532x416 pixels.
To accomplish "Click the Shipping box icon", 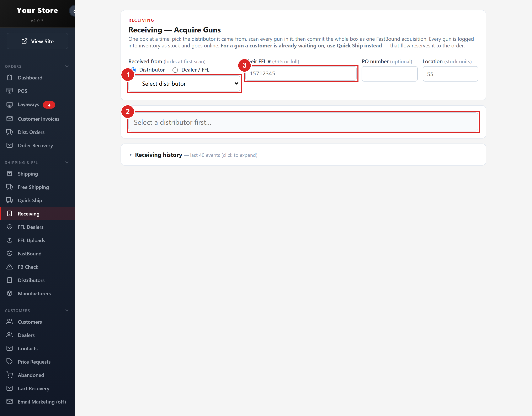I will coord(10,174).
